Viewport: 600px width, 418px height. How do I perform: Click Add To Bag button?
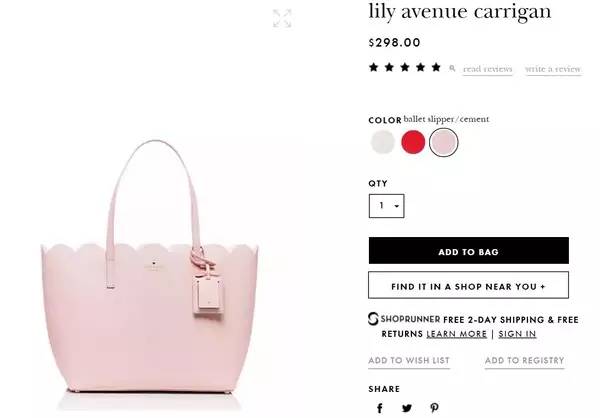[x=469, y=251]
